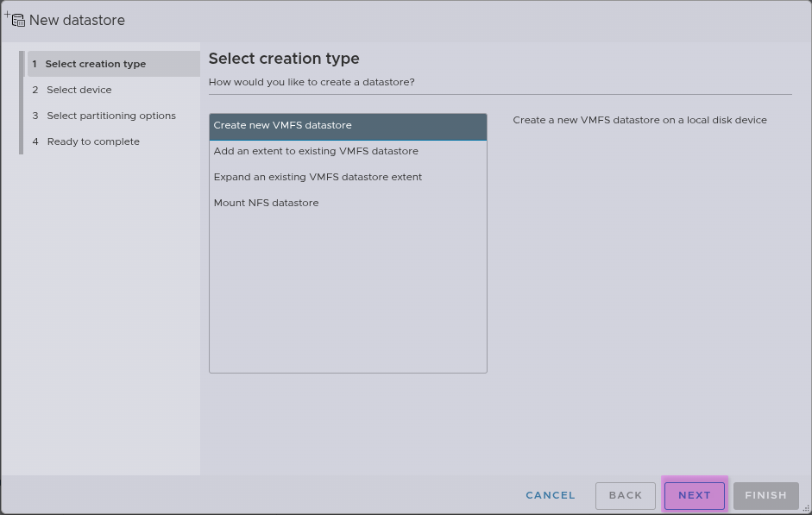Open the Ready to complete step
Image resolution: width=812 pixels, height=515 pixels.
pyautogui.click(x=92, y=141)
